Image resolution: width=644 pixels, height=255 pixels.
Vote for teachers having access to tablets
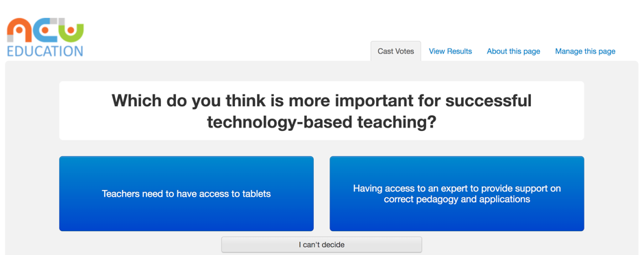(186, 193)
